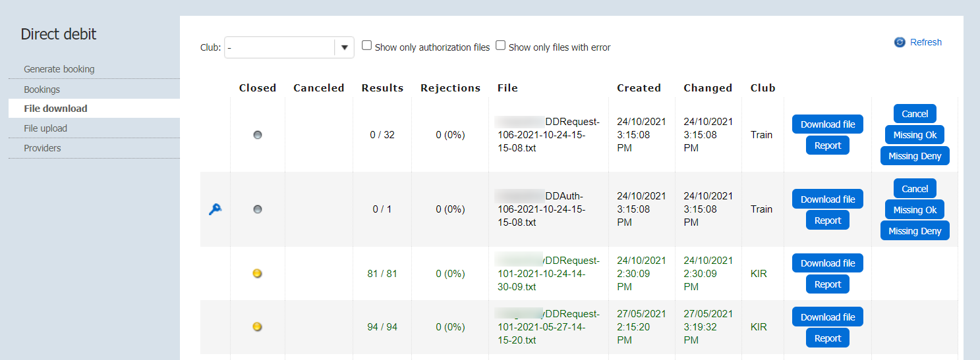
Task: Click gray status dot for DDAuth-106 row
Action: tap(258, 209)
